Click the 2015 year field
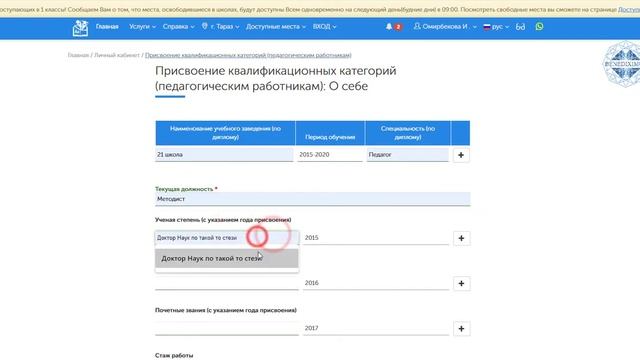 tap(376, 238)
